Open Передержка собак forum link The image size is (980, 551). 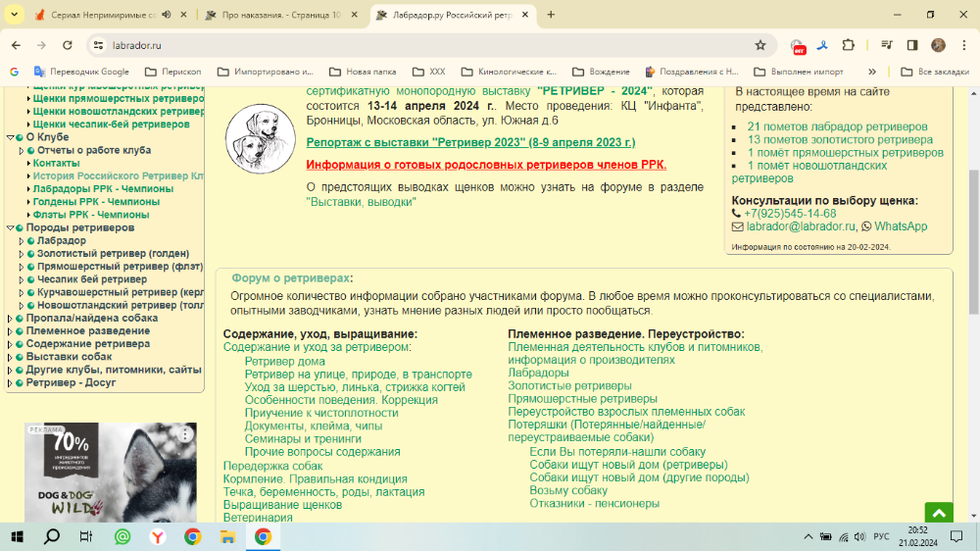(272, 466)
